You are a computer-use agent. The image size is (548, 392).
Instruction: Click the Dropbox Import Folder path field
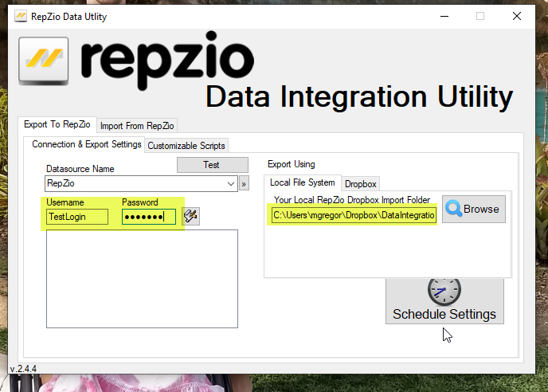coord(354,214)
